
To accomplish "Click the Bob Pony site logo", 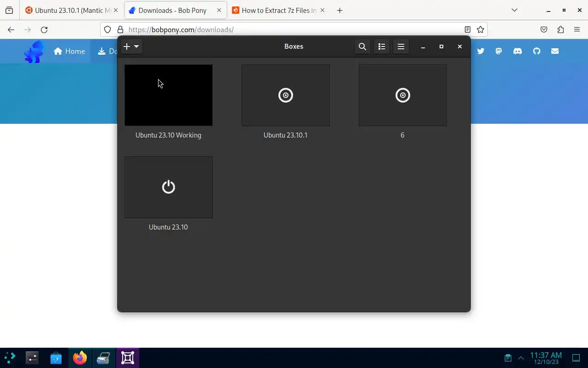I will tap(34, 52).
